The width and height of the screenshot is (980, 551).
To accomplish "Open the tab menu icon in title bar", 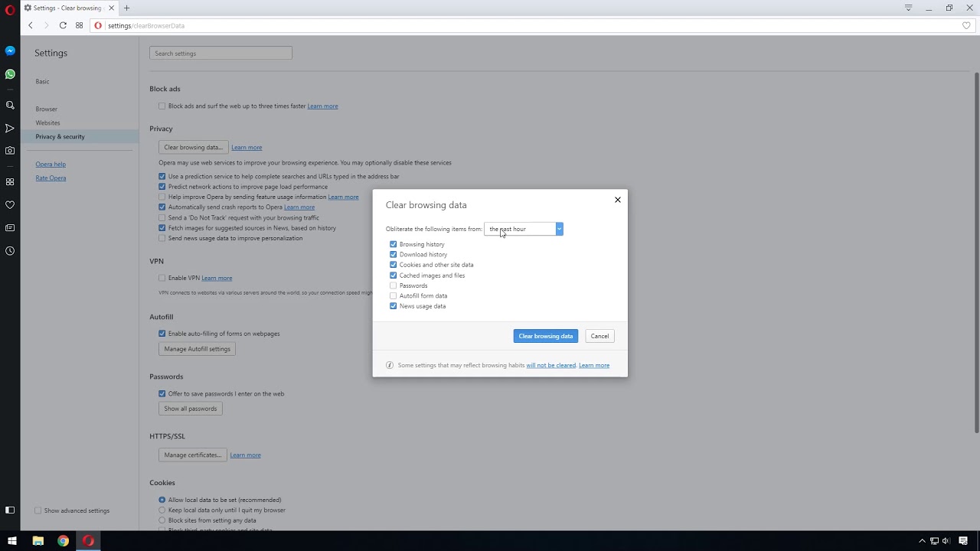I will click(x=908, y=8).
